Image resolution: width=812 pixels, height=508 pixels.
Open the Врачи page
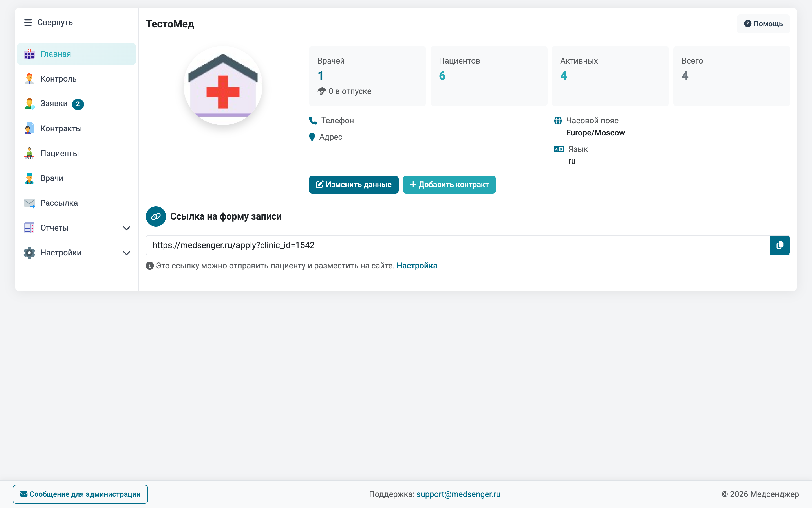[76, 178]
